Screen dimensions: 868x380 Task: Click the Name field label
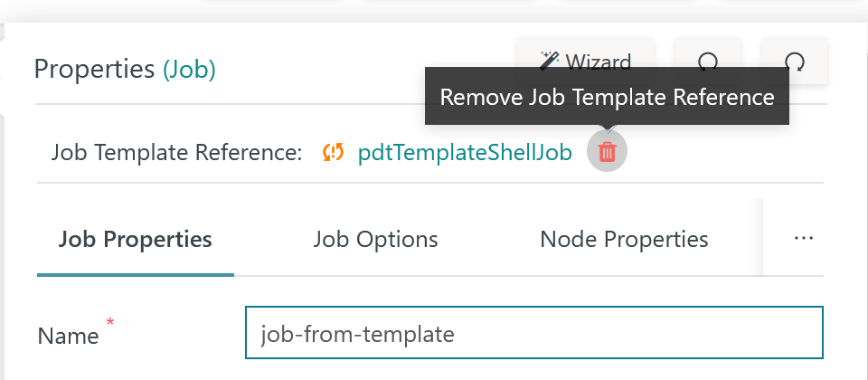click(x=68, y=336)
